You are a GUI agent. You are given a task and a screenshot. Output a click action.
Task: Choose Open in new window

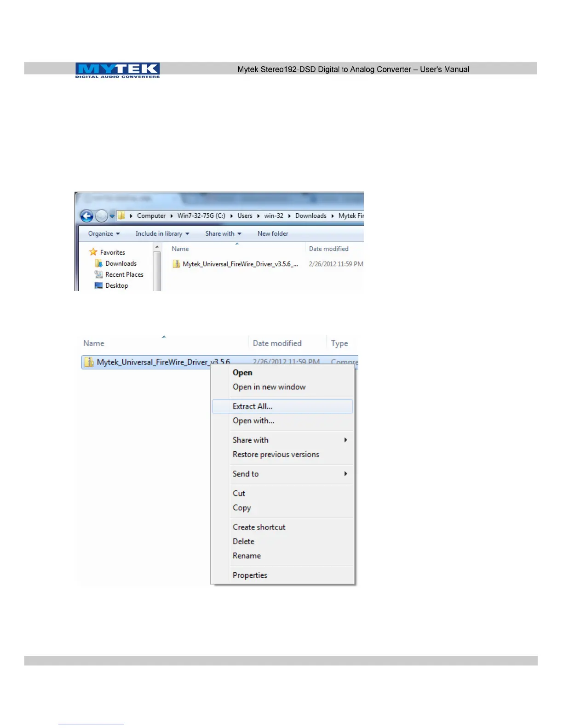[269, 387]
